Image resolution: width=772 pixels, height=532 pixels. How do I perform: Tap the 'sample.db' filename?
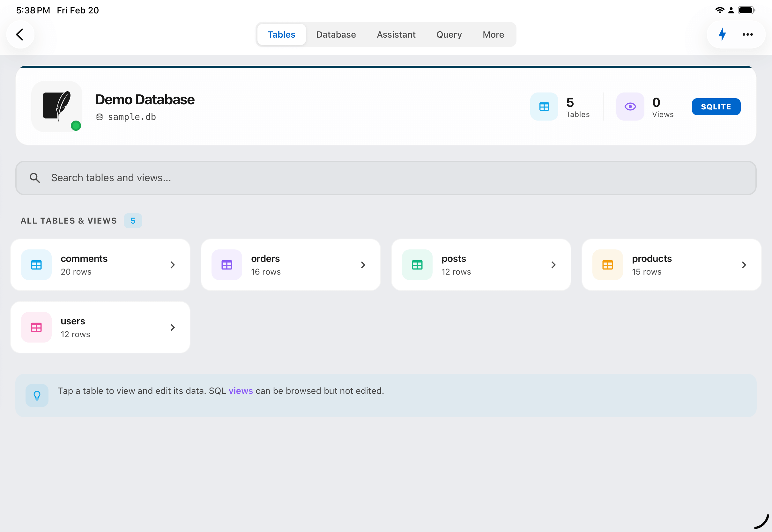pyautogui.click(x=132, y=117)
